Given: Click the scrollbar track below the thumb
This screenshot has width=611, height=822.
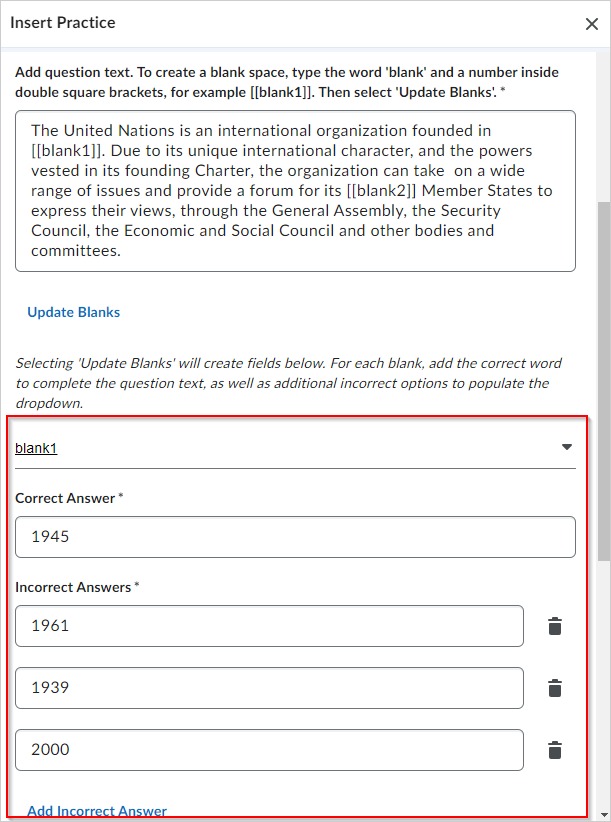Looking at the screenshot, I should click(604, 682).
